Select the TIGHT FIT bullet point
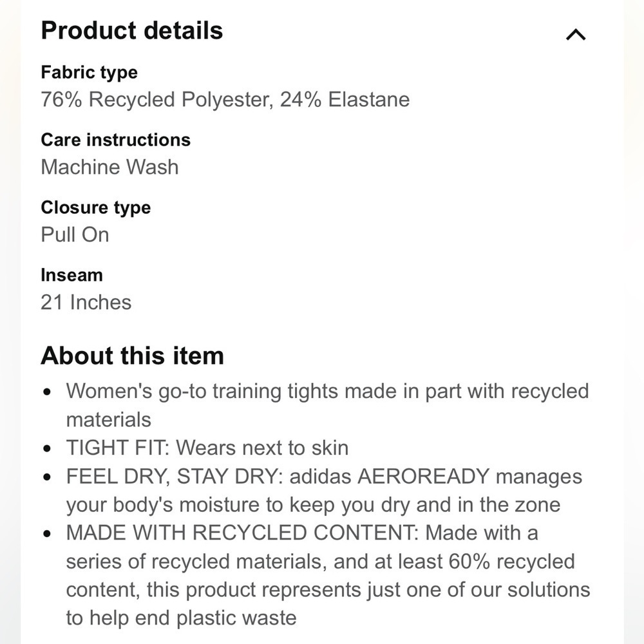Viewport: 644px width, 644px height. 207,447
